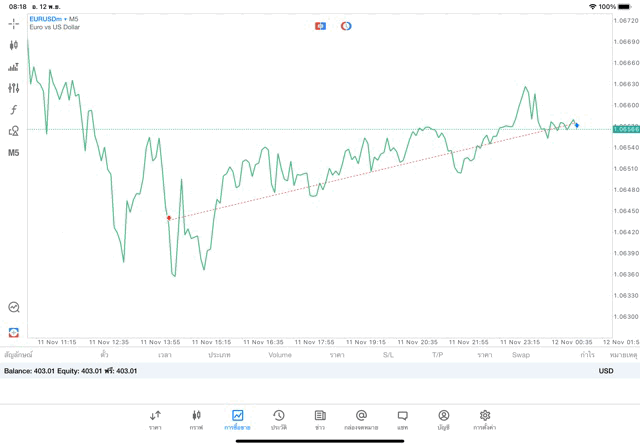
Task: Sort positions by กำไร column header
Action: pyautogui.click(x=587, y=355)
